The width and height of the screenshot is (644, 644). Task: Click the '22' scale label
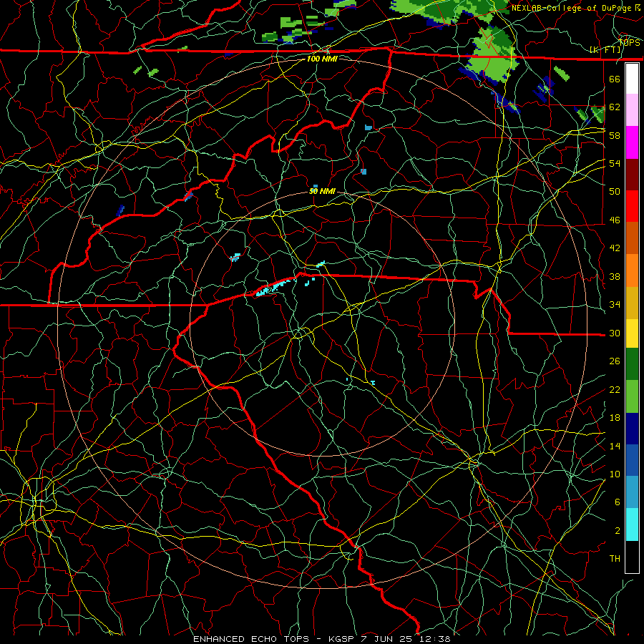point(615,390)
